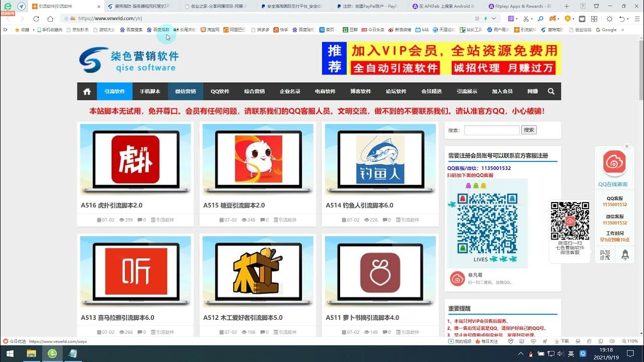
Task: Select the 微信营销 navigation menu item
Action: click(x=186, y=92)
